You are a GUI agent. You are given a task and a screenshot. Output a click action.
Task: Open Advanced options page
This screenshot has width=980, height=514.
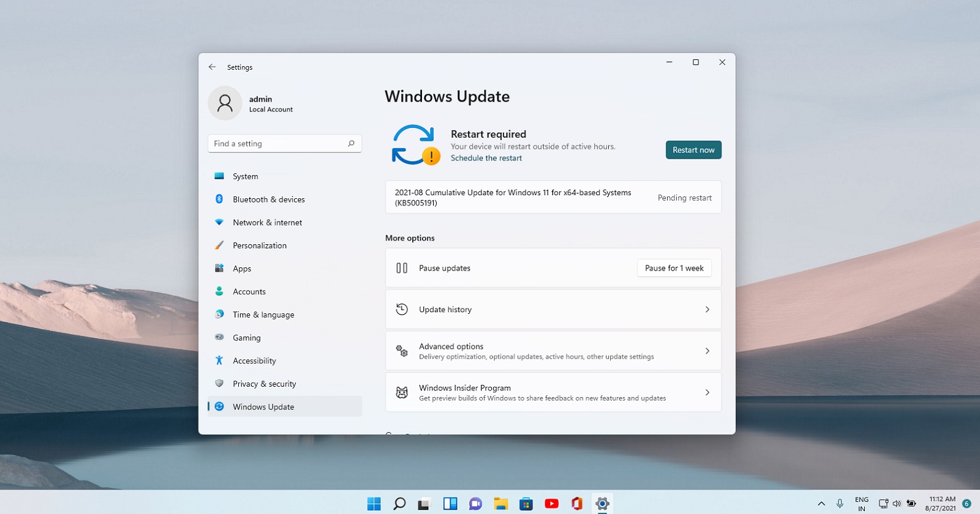553,351
